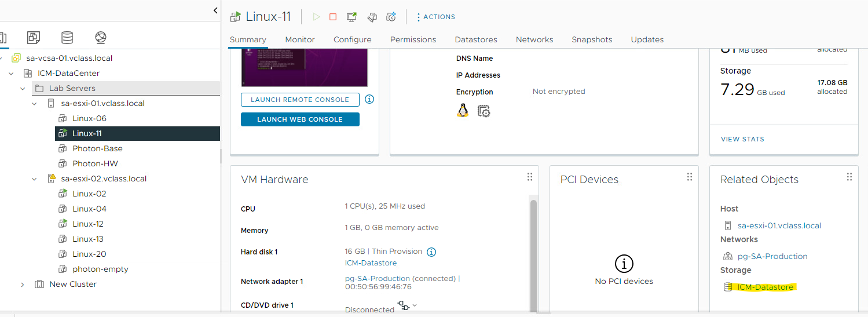Select Linux-20 in the inventory tree
The width and height of the screenshot is (868, 317).
[x=89, y=254]
